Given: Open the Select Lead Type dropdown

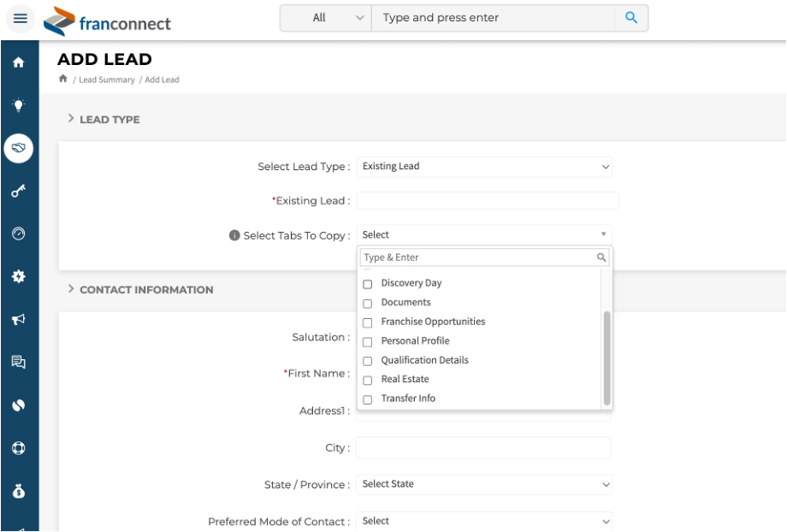Looking at the screenshot, I should point(484,167).
